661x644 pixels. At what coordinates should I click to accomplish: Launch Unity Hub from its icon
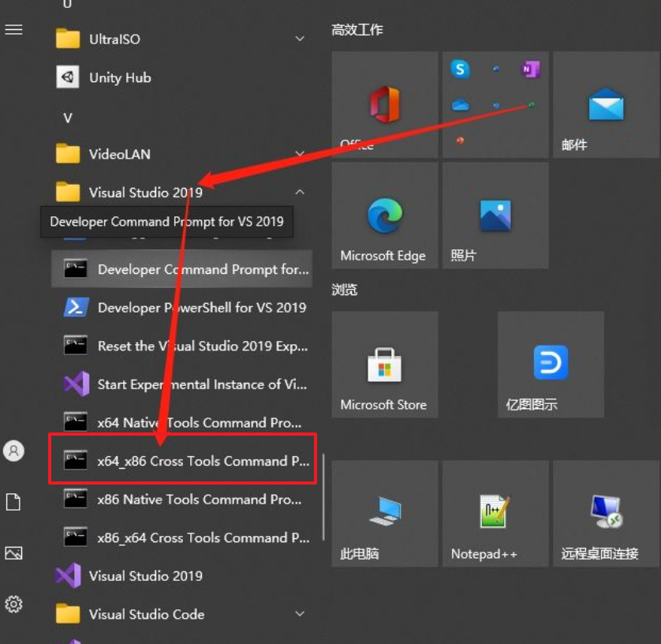[68, 77]
